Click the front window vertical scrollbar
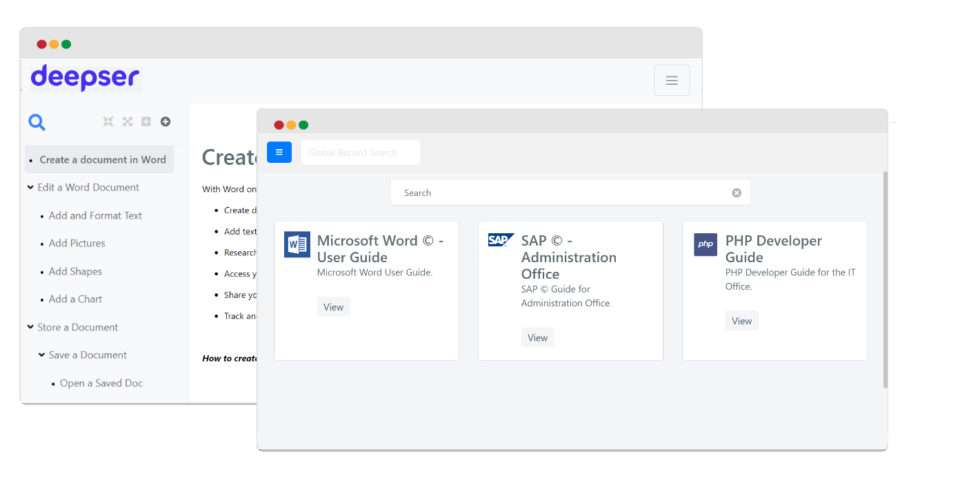This screenshot has height=503, width=980. (885, 279)
